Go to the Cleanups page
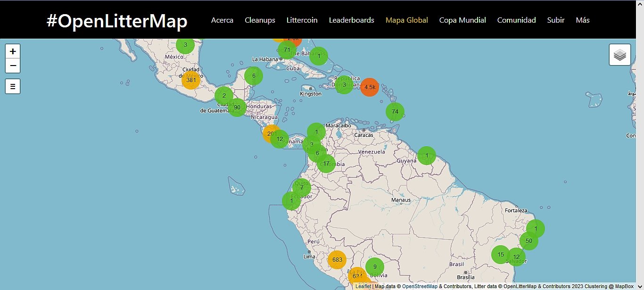The image size is (644, 290). point(260,20)
